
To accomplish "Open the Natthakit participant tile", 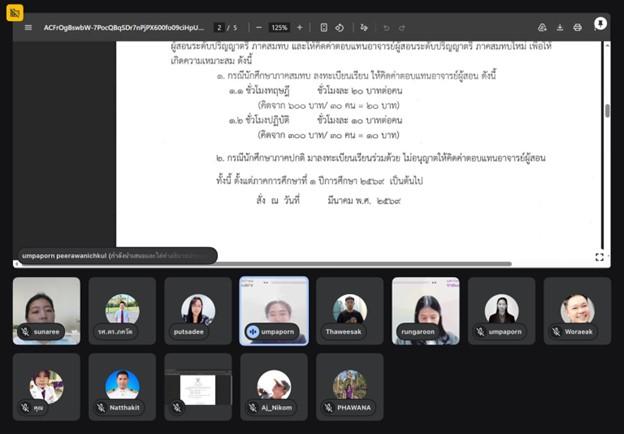I will tap(122, 387).
